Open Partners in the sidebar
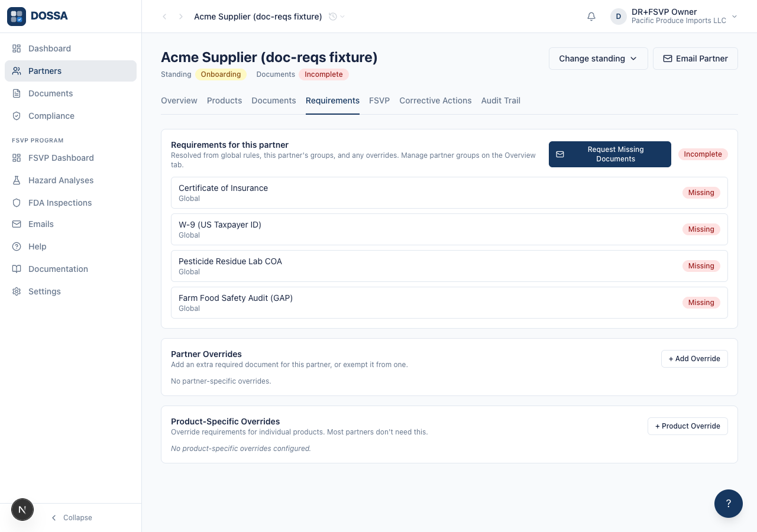The height and width of the screenshot is (532, 757). 70,71
